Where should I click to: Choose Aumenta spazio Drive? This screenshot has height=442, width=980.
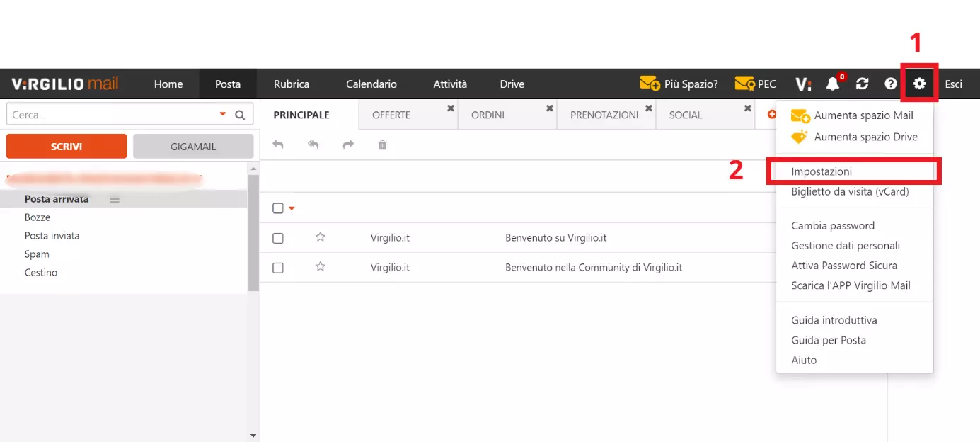(x=854, y=137)
